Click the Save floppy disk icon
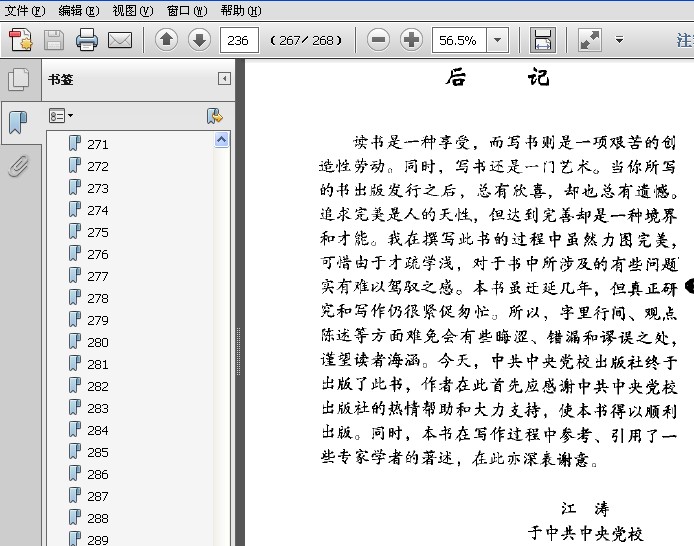The image size is (694, 546). point(54,40)
